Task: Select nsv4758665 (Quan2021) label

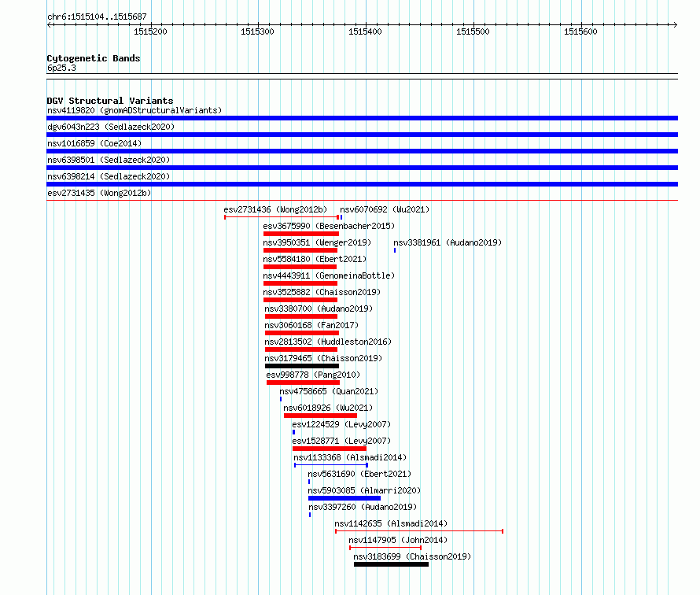Action: coord(329,391)
